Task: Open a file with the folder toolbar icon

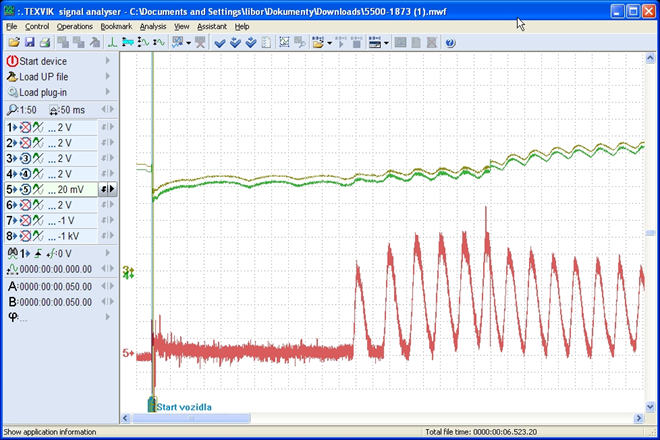Action: point(14,43)
